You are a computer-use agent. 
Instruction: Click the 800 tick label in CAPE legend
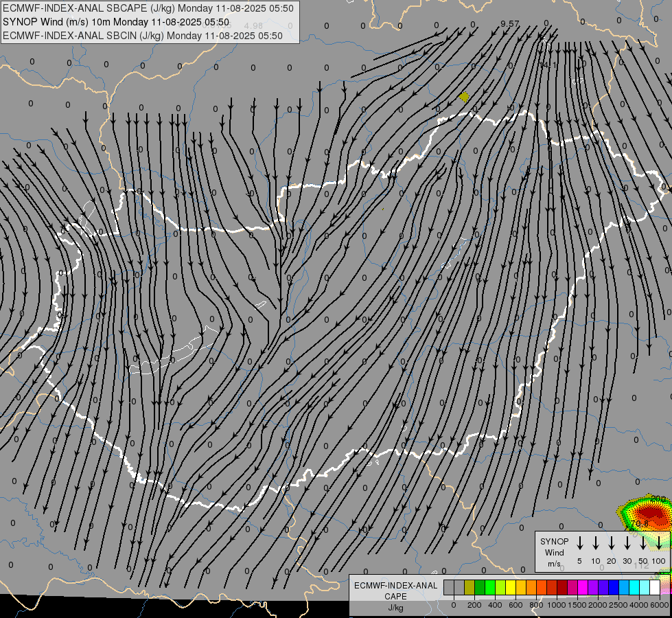536,605
